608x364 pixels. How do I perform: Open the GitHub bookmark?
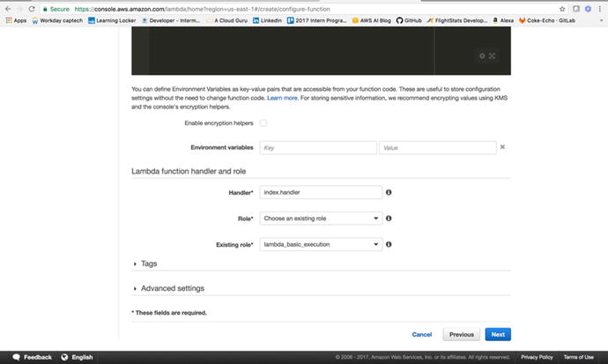click(406, 19)
